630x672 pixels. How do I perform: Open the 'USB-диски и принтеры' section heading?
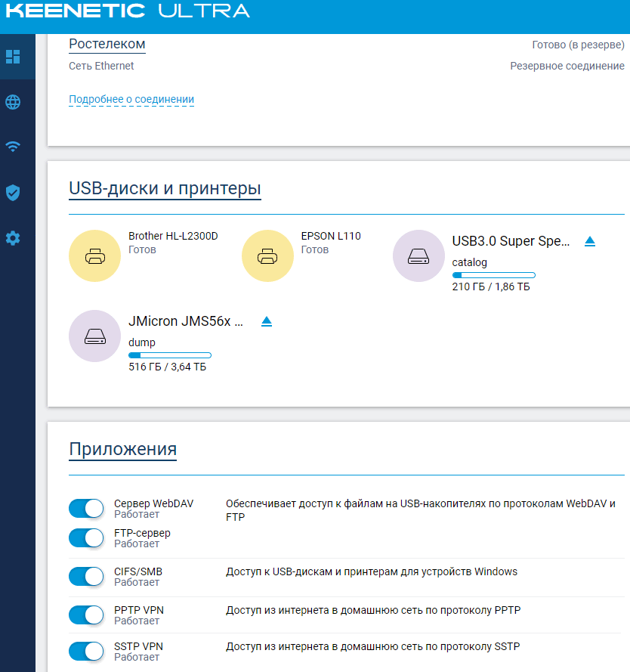pos(165,188)
